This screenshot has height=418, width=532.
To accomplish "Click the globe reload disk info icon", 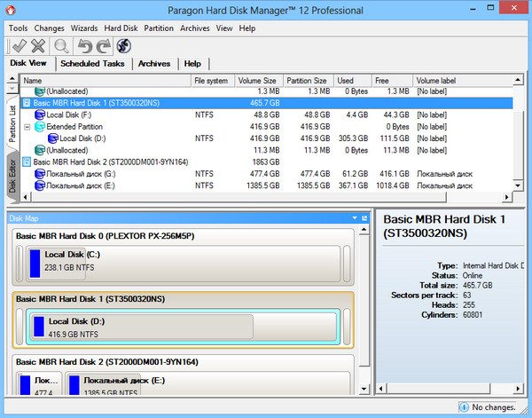I will tap(124, 46).
